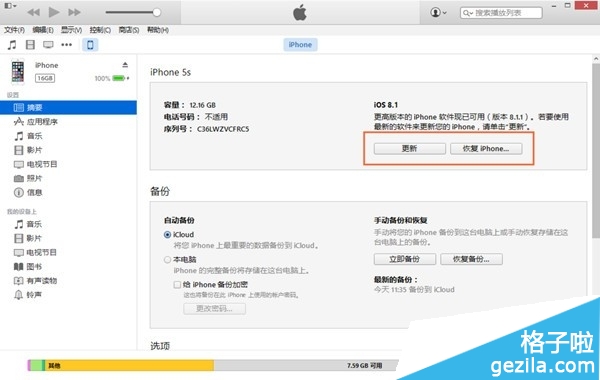Enable 给 iPhone 备份加密 checkbox
600x380 pixels.
(x=177, y=285)
